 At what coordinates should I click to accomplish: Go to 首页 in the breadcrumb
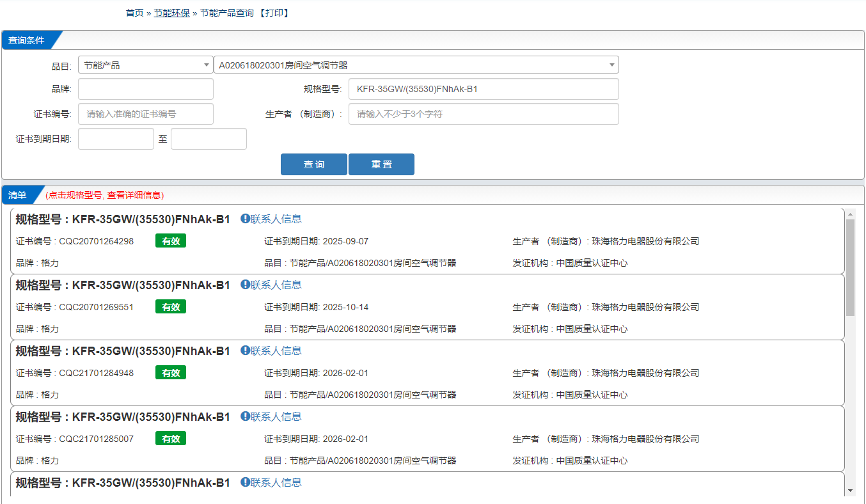click(134, 13)
